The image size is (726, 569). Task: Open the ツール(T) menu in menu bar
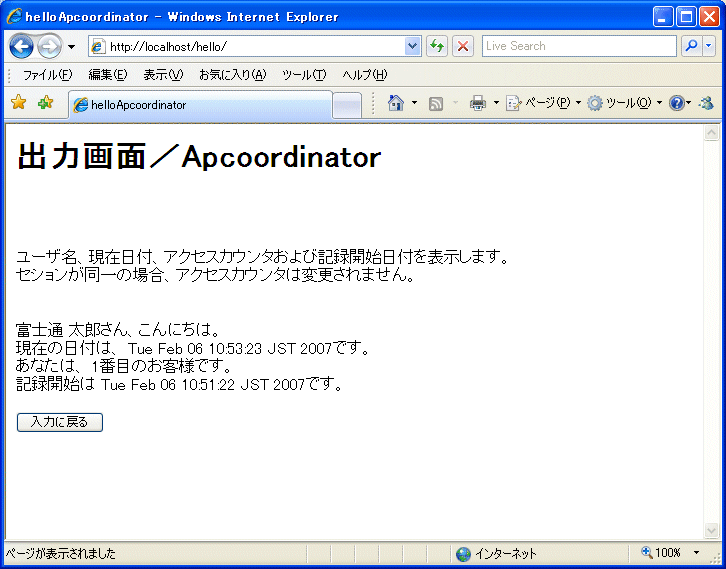[x=304, y=75]
